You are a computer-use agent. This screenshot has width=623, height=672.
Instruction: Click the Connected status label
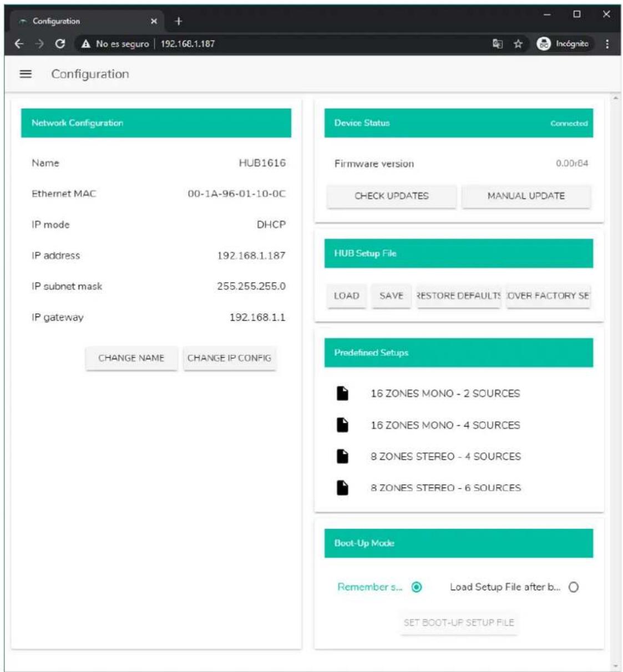[569, 123]
